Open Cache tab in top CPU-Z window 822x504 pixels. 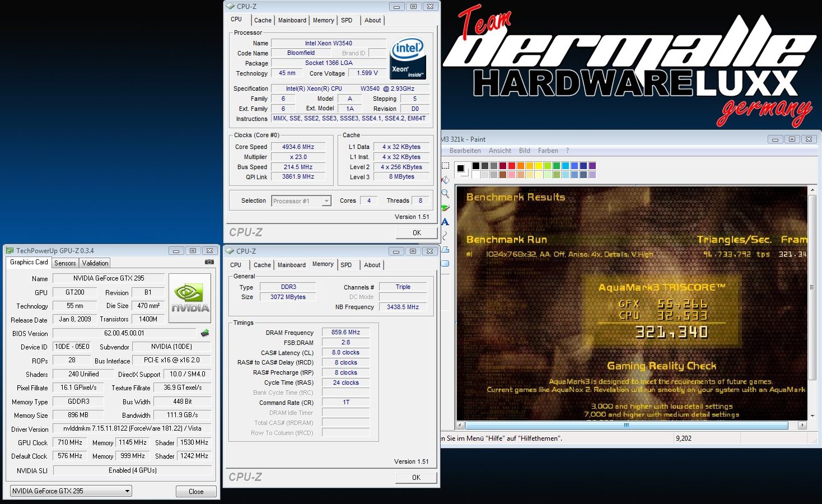tap(263, 20)
